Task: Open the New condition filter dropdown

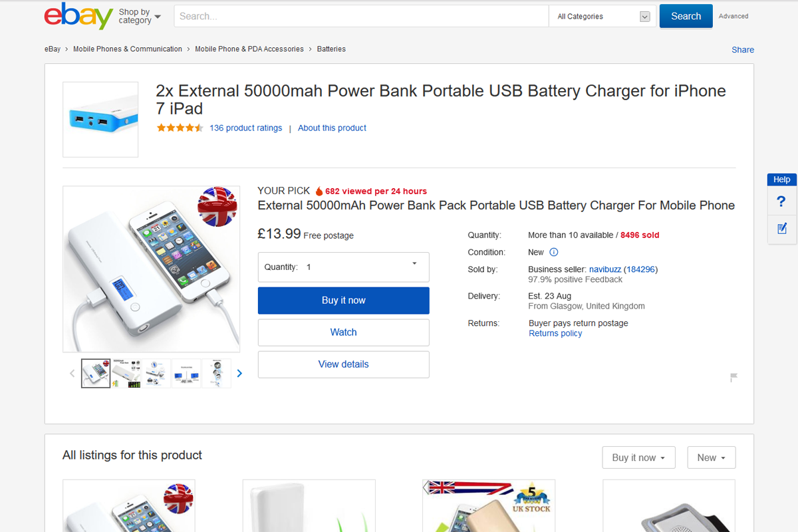Action: click(711, 458)
